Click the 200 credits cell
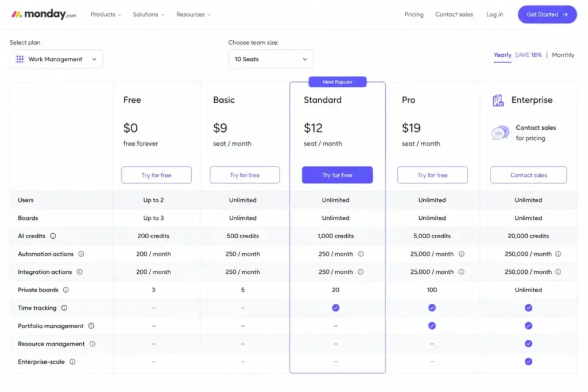 tap(153, 236)
